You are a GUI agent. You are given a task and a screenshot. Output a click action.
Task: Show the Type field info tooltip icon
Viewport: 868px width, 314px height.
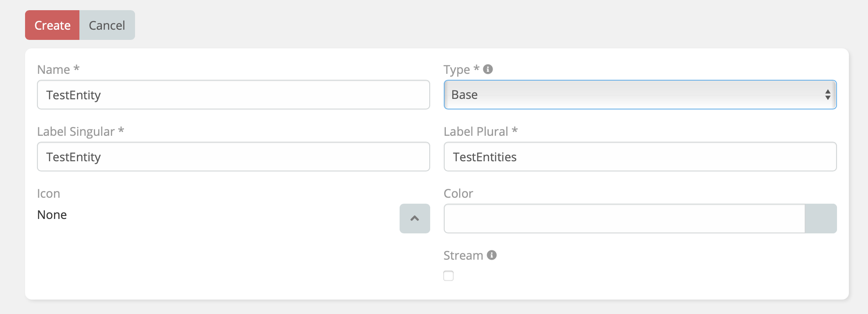pyautogui.click(x=488, y=69)
